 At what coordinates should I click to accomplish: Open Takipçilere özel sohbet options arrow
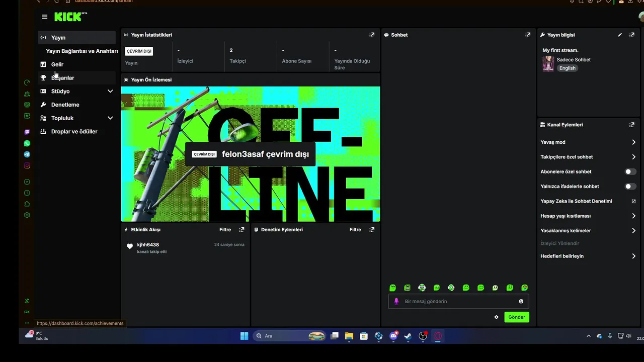click(x=633, y=157)
